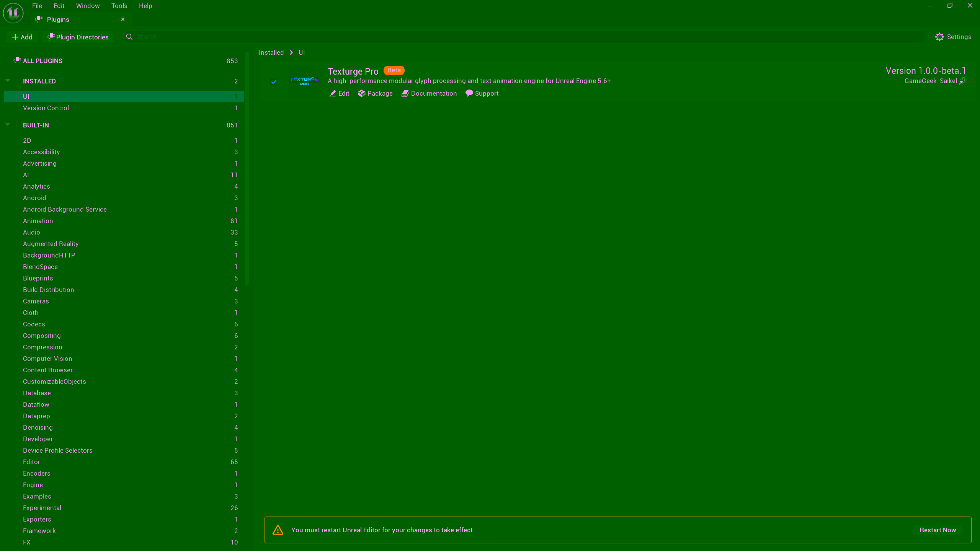Select the Analytics category
This screenshot has height=551, width=980.
click(124, 186)
